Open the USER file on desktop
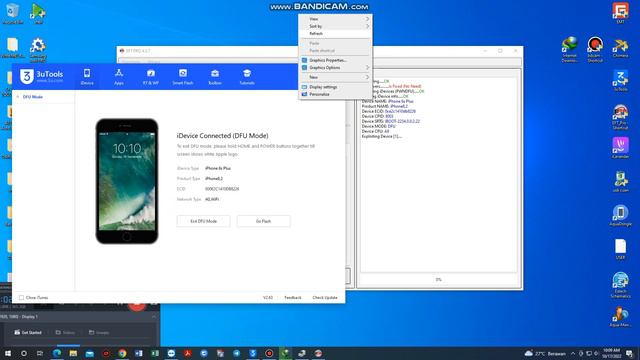This screenshot has height=360, width=640. tap(620, 249)
